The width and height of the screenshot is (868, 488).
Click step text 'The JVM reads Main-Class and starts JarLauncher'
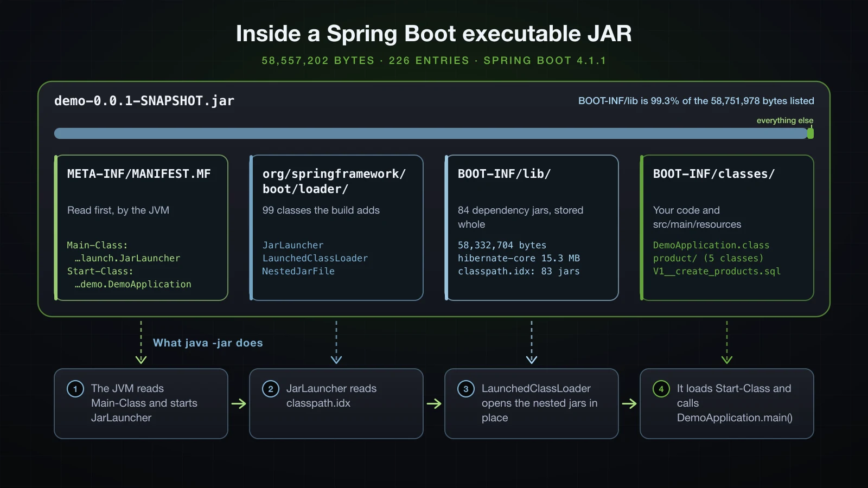(144, 403)
